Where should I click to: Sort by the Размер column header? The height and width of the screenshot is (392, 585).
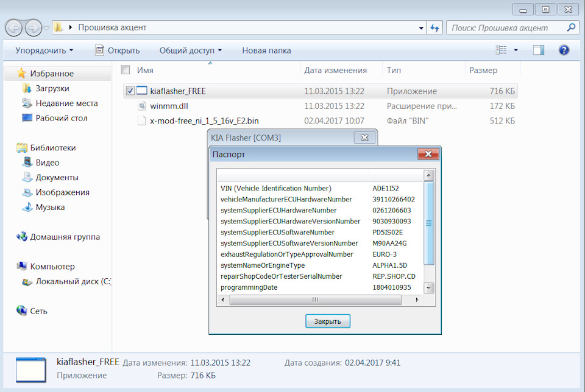[x=483, y=70]
